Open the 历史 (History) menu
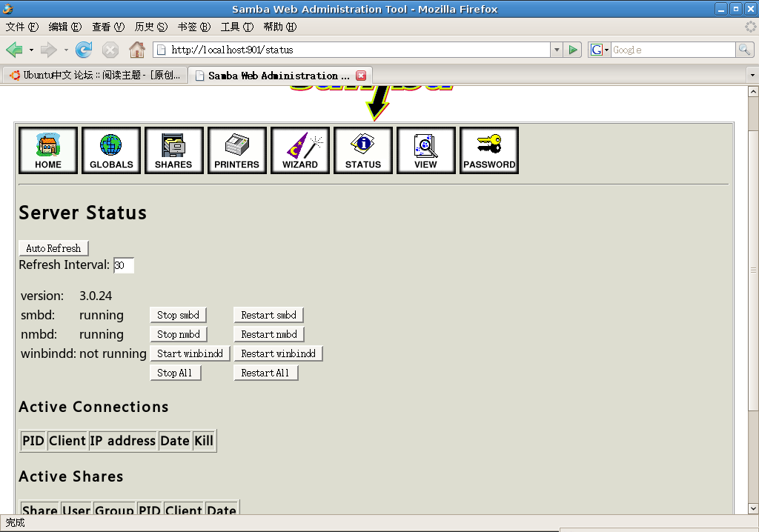The image size is (759, 532). 151,27
